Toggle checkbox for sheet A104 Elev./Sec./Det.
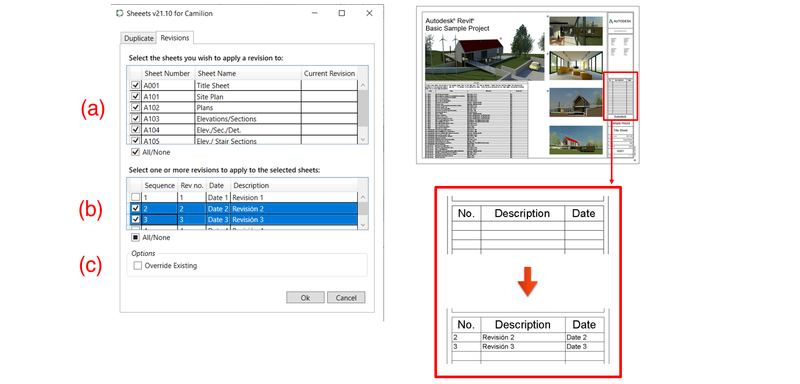Screen dimensions: 800x384 [x=135, y=130]
